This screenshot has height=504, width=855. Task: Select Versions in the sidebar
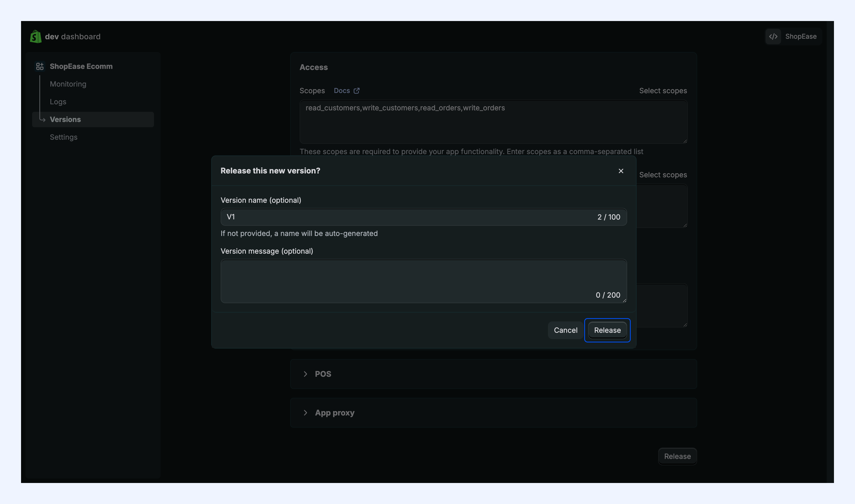pos(93,119)
